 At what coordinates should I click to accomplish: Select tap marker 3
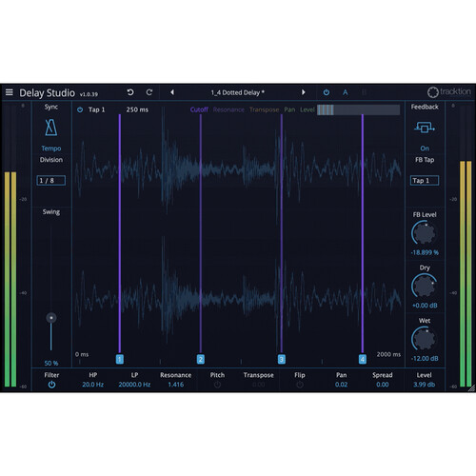pos(282,359)
